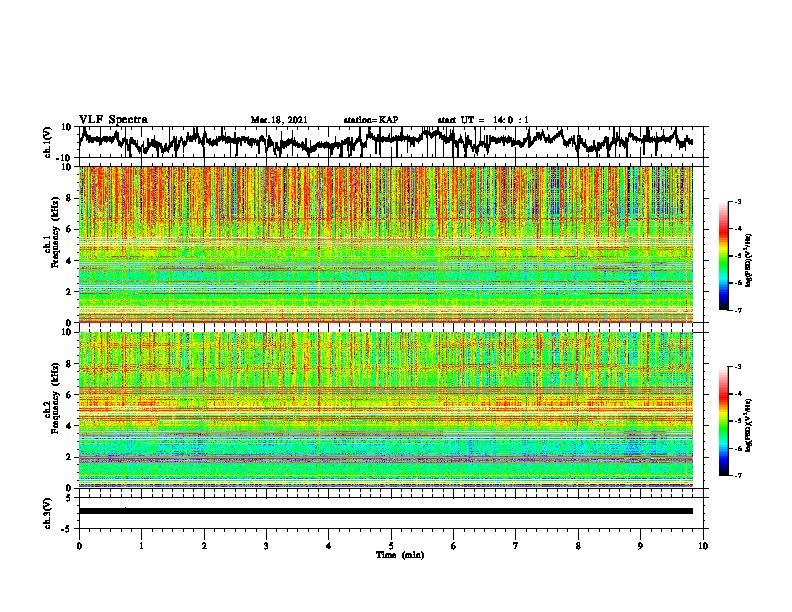The width and height of the screenshot is (792, 612).
Task: Click time axis tick label '6'
Action: [x=454, y=546]
